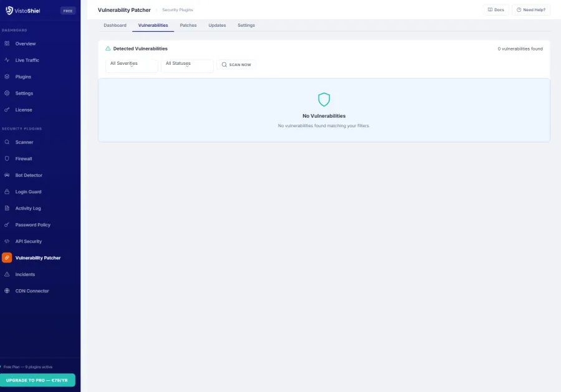Click the Login Guard lock icon
Viewport: 561px width, 392px height.
[x=7, y=192]
